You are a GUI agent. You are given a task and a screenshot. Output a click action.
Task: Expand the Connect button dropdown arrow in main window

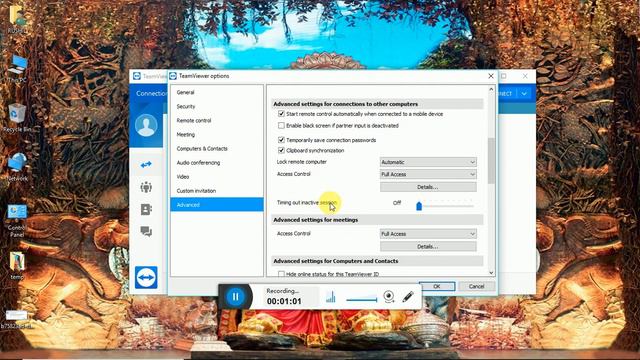524,93
